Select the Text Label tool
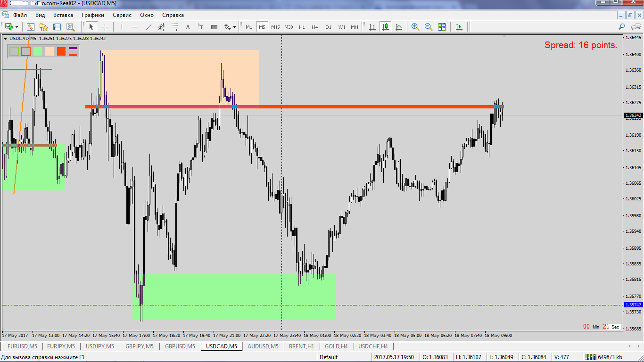This screenshot has height=362, width=644. [201, 27]
